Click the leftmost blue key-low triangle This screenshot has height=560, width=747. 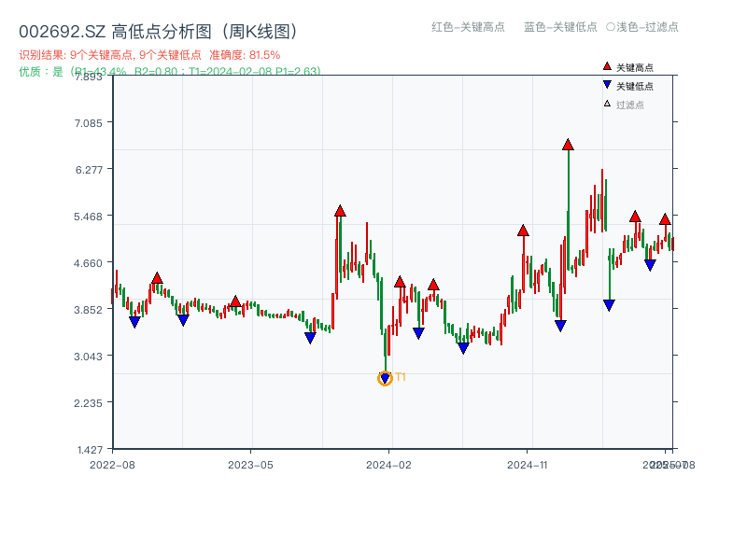pyautogui.click(x=134, y=322)
